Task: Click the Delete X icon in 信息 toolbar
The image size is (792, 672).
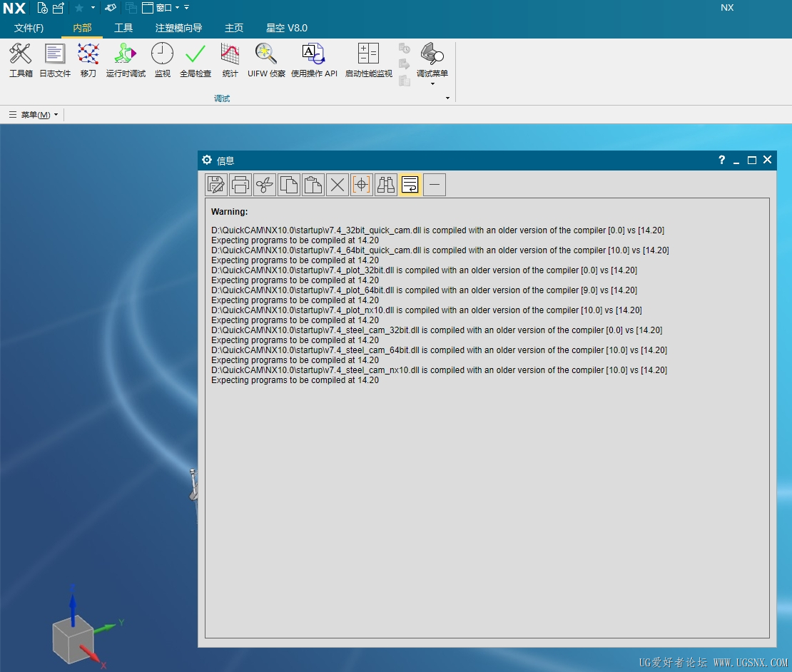Action: pyautogui.click(x=337, y=185)
